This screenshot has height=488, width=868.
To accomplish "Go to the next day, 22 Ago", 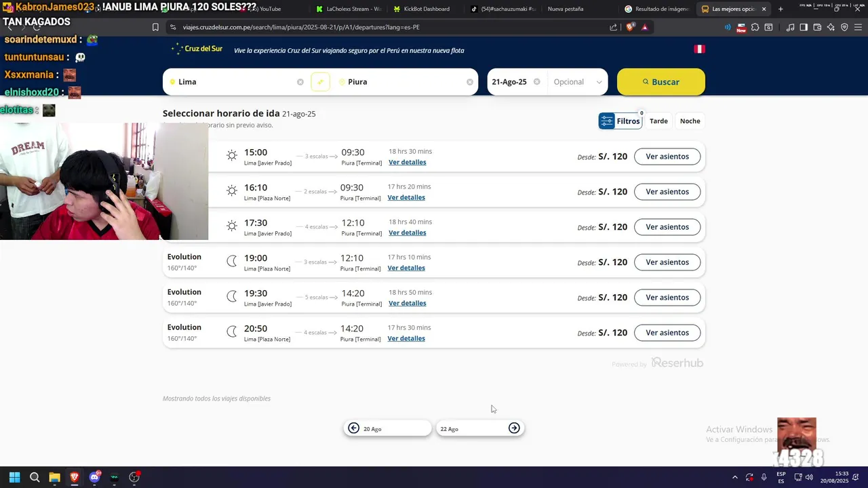I will point(479,428).
